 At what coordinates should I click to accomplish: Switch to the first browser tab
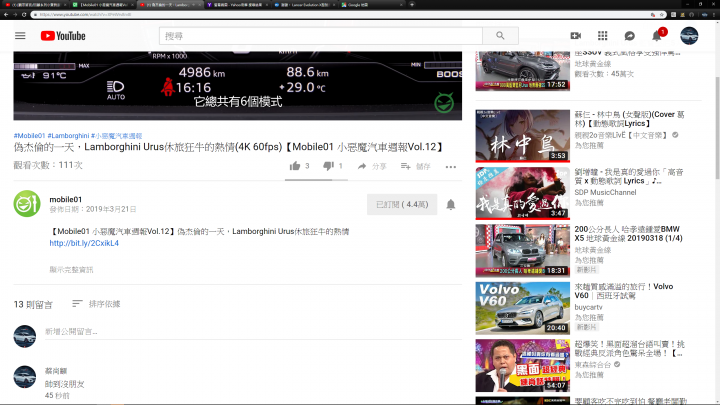pyautogui.click(x=35, y=5)
